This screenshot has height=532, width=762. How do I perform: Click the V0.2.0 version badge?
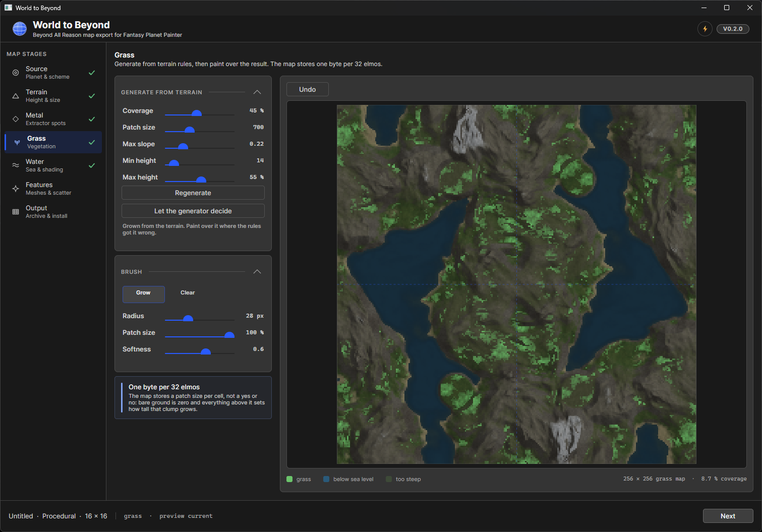733,29
